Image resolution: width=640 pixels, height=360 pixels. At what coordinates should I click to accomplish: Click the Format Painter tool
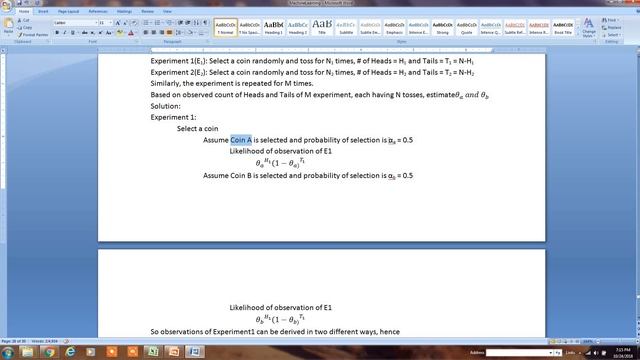point(33,35)
